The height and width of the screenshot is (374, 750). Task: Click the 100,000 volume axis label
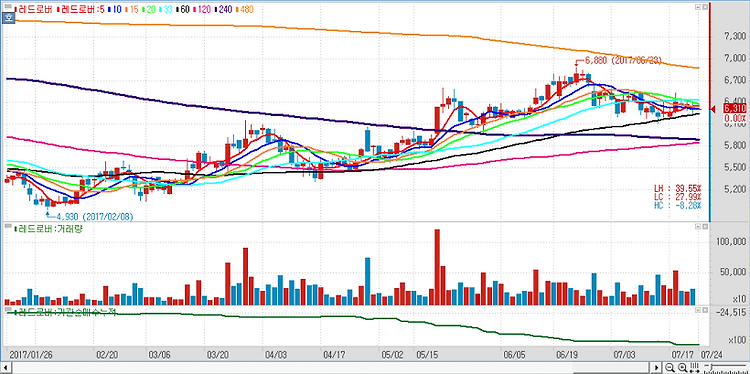730,242
